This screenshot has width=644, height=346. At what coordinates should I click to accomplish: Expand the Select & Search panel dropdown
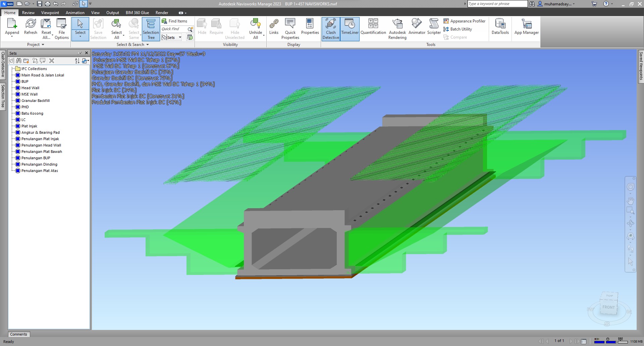click(133, 45)
